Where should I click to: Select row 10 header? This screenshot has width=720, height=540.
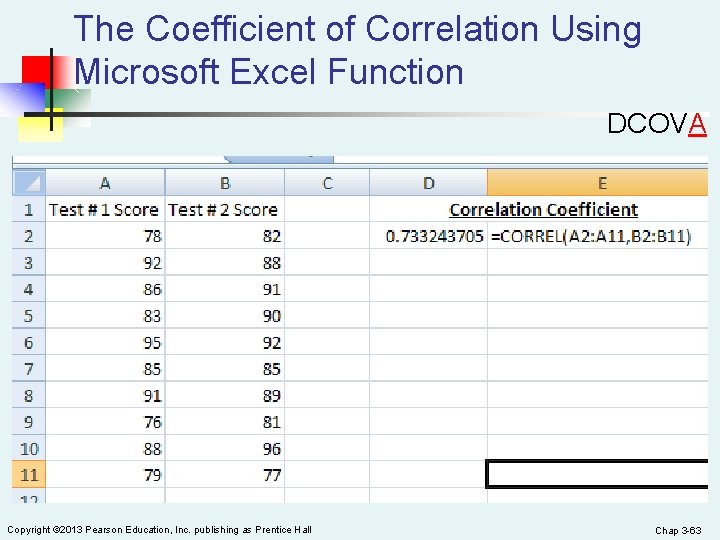point(29,448)
